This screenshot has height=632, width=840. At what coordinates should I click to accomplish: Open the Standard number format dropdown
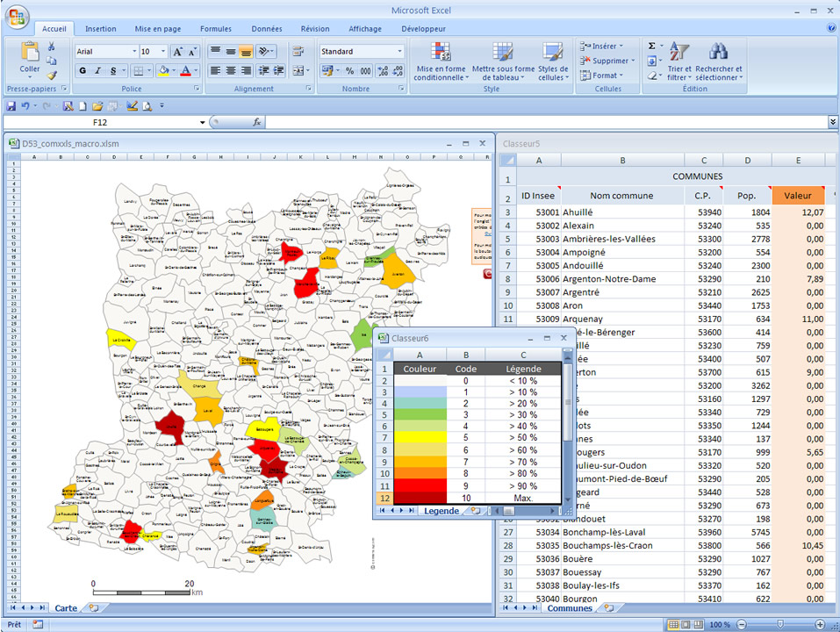[399, 52]
